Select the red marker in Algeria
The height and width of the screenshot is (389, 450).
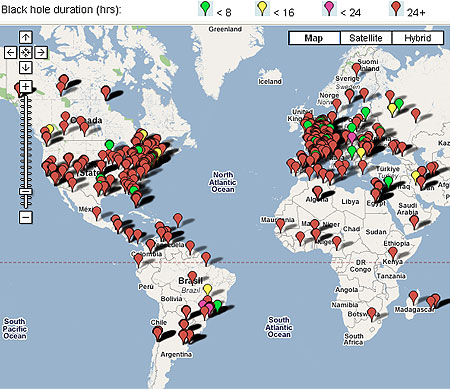(x=318, y=192)
